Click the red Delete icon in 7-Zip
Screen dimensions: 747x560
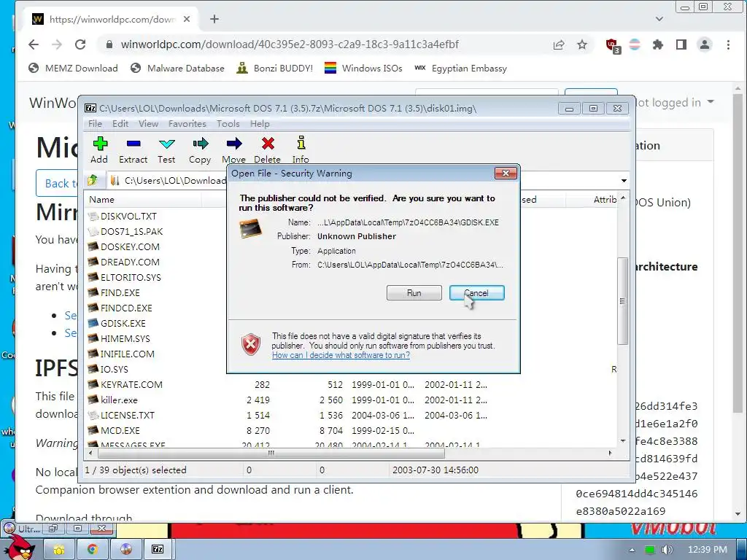(268, 144)
